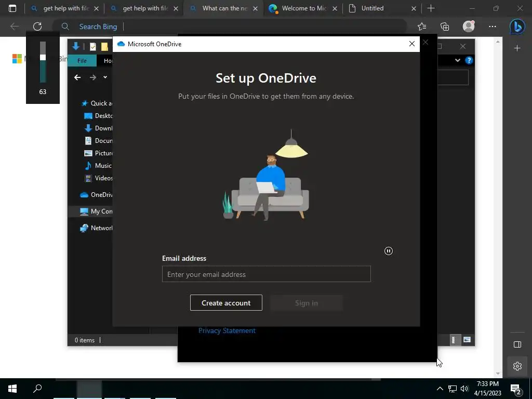Adjust the volume slider overlay
This screenshot has height=399, width=532.
pyautogui.click(x=43, y=62)
